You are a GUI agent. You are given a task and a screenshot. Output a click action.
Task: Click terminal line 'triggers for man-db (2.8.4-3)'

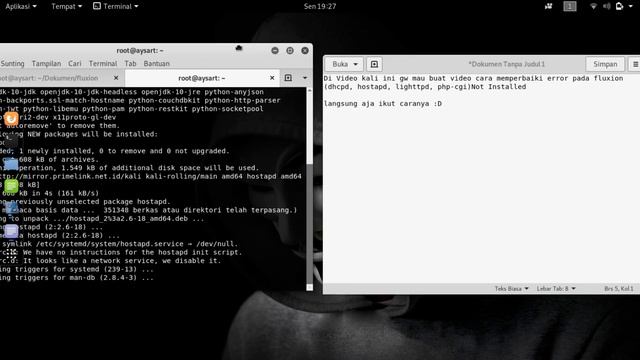[x=77, y=278]
